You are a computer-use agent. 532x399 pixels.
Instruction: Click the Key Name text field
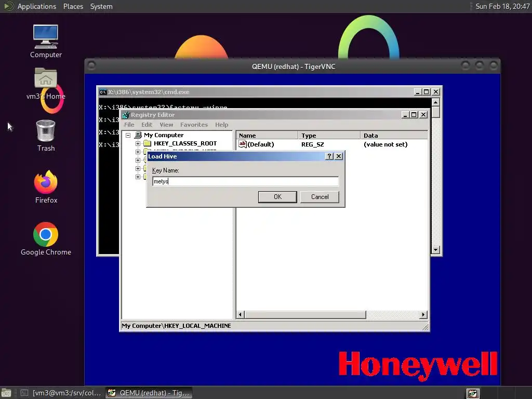pyautogui.click(x=245, y=181)
